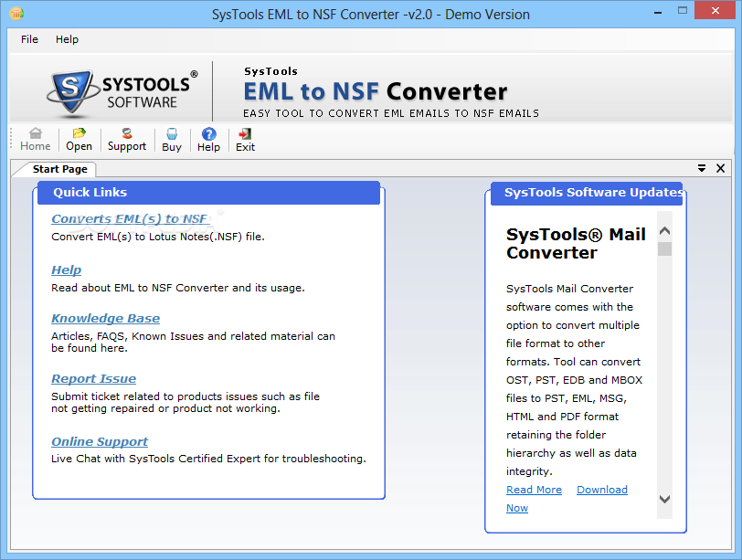Open the Knowledge Base link
Screen dimensions: 742x560
point(105,318)
